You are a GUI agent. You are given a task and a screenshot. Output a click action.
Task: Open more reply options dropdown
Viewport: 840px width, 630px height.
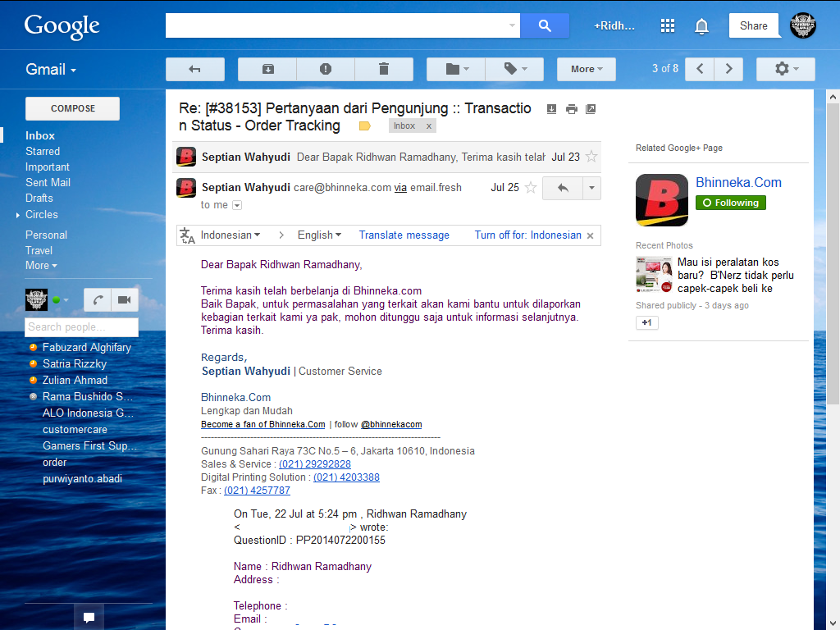591,188
